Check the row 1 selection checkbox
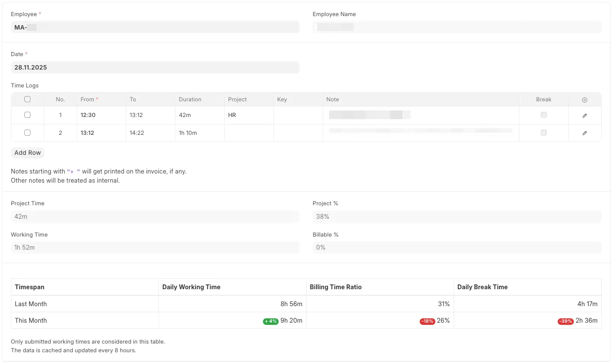This screenshot has height=364, width=613. [27, 115]
